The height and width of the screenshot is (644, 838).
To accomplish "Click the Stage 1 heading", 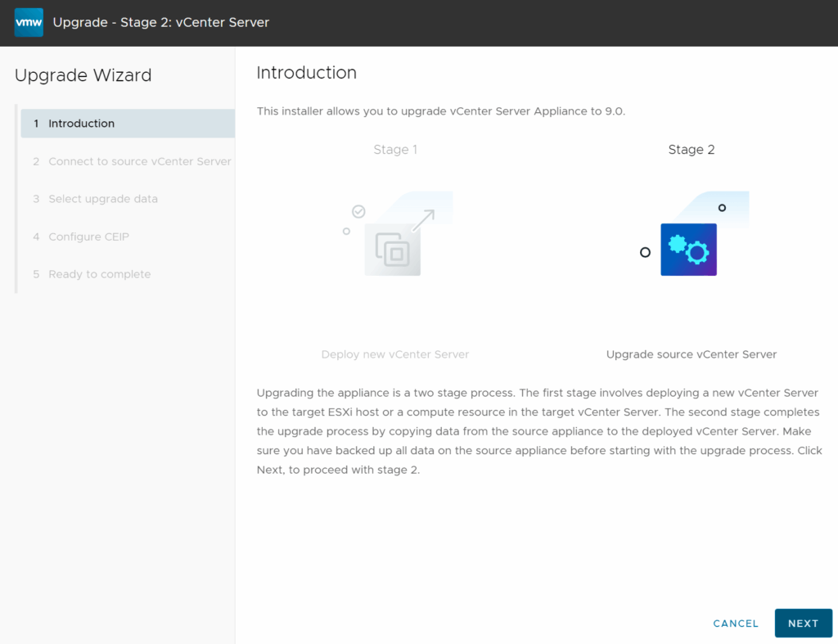I will tap(395, 150).
